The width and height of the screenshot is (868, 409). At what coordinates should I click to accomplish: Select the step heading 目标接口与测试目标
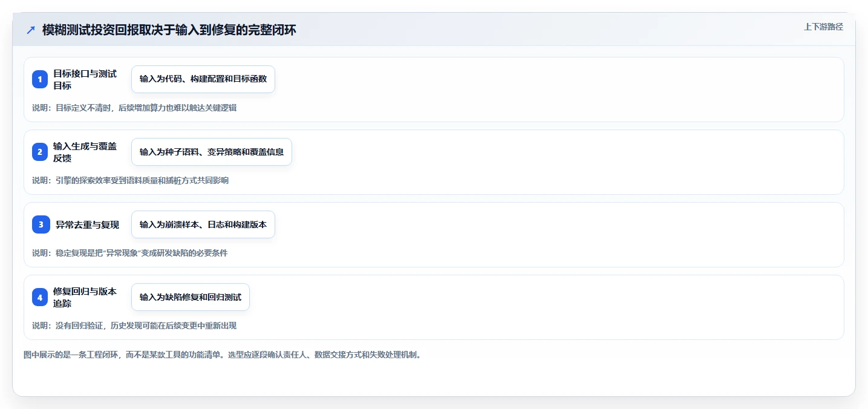pos(85,79)
